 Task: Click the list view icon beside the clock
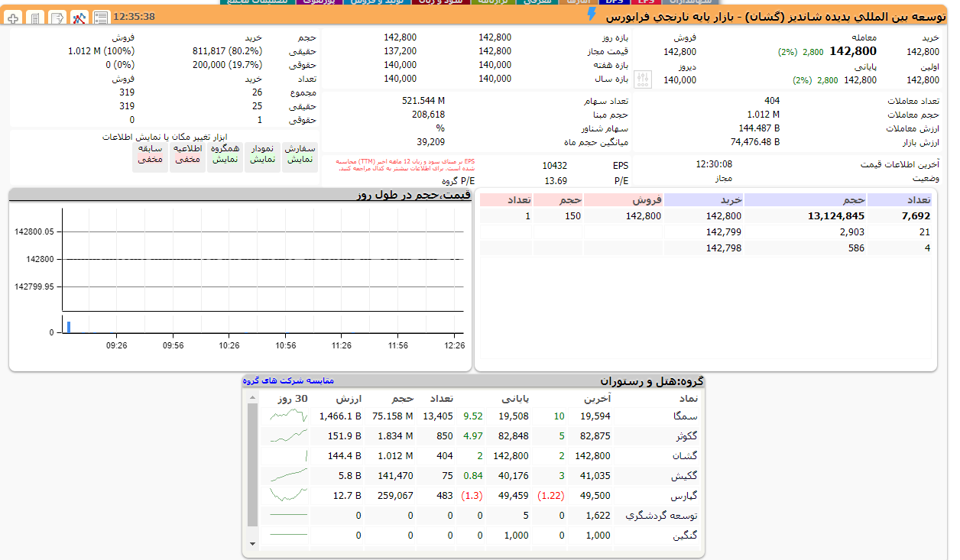(x=100, y=17)
